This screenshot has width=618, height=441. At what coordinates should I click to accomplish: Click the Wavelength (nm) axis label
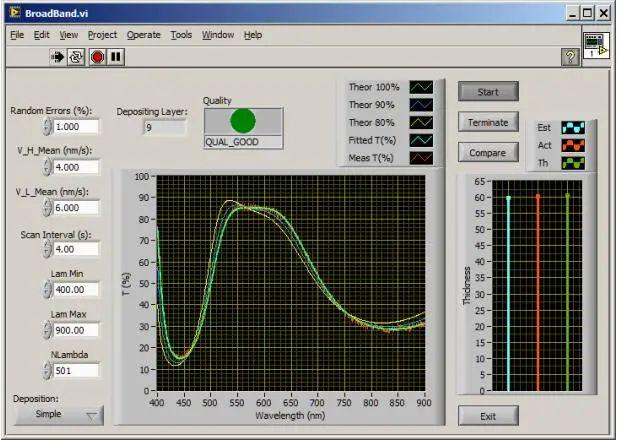point(290,416)
